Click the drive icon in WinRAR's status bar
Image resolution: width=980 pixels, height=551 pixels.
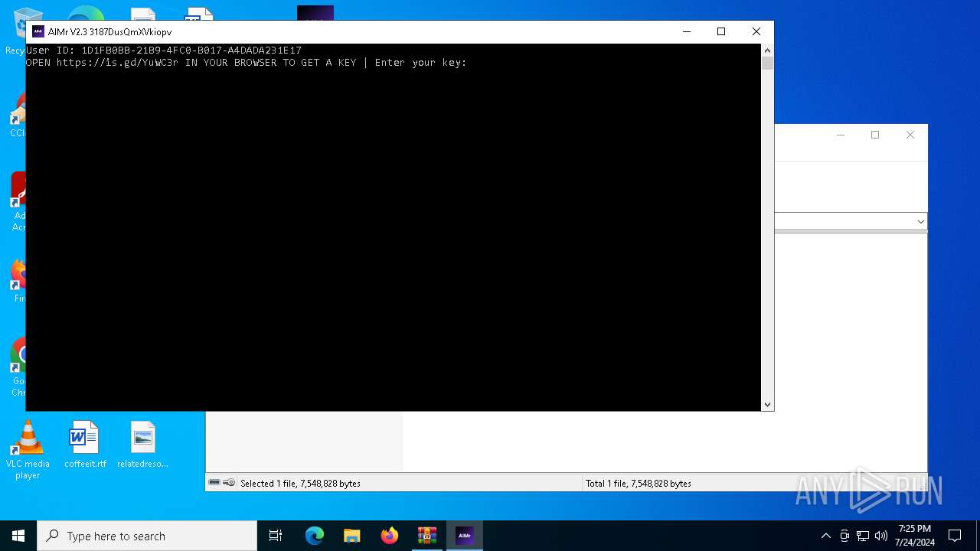pyautogui.click(x=215, y=483)
